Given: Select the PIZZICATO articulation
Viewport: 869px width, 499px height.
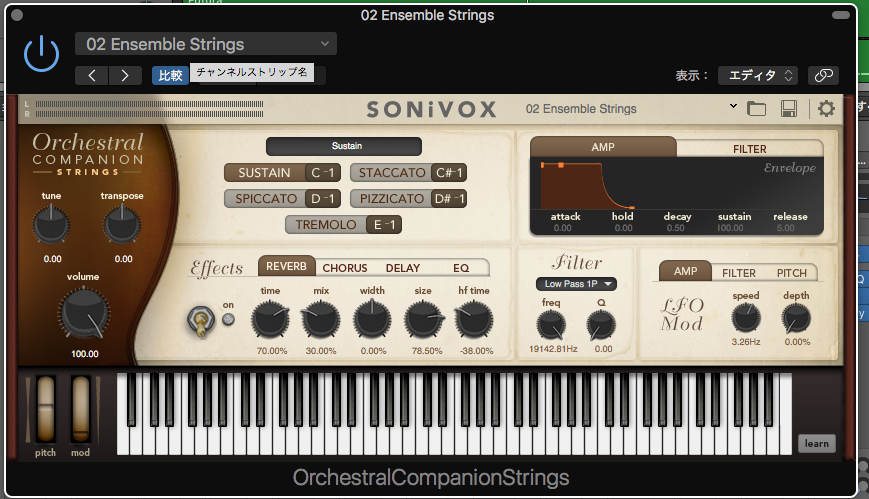Looking at the screenshot, I should [x=392, y=198].
